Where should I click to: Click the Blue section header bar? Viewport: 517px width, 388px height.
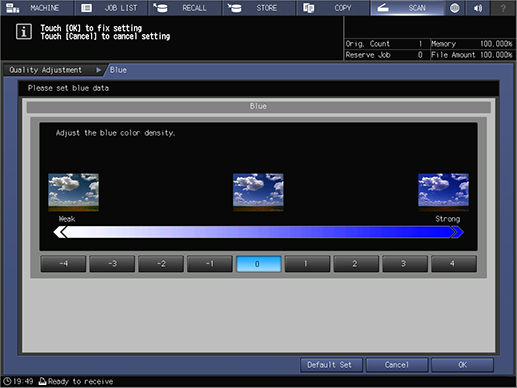(258, 107)
